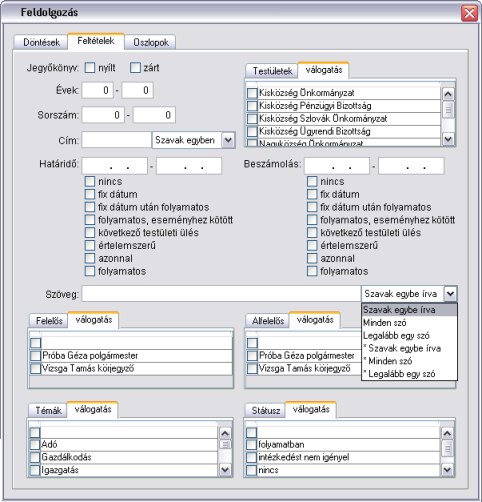Tick the Adó topic checkbox
This screenshot has height=502, width=482.
tap(35, 445)
